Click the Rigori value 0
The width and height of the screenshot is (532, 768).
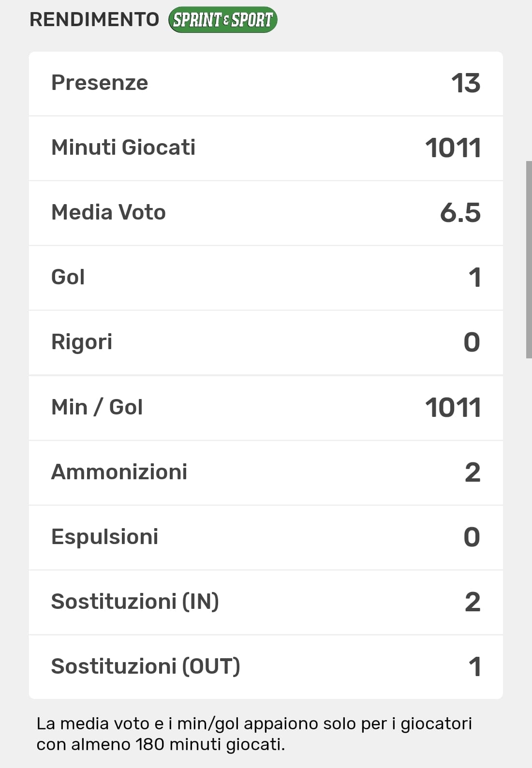pyautogui.click(x=472, y=342)
